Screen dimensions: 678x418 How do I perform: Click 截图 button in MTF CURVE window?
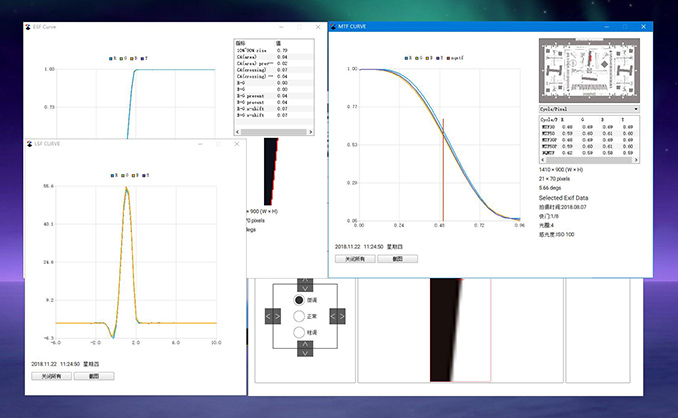397,258
